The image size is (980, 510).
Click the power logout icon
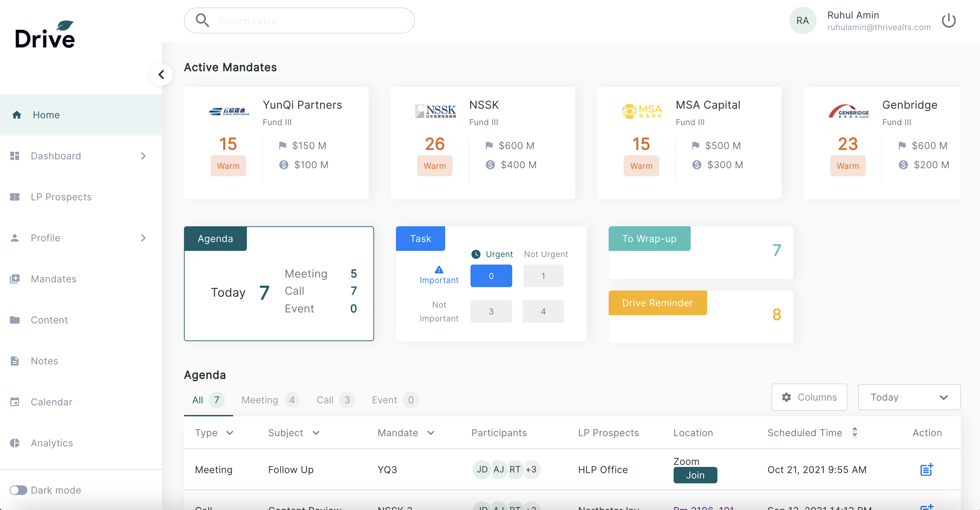(949, 21)
